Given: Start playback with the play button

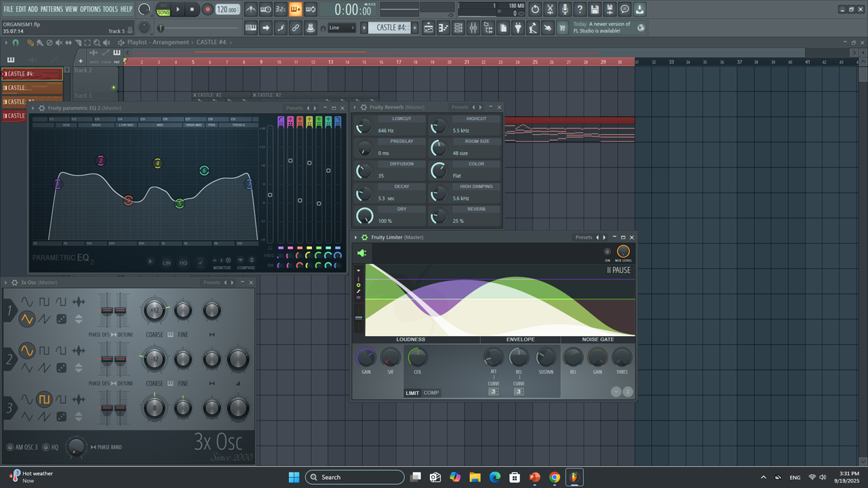Looking at the screenshot, I should click(x=178, y=9).
